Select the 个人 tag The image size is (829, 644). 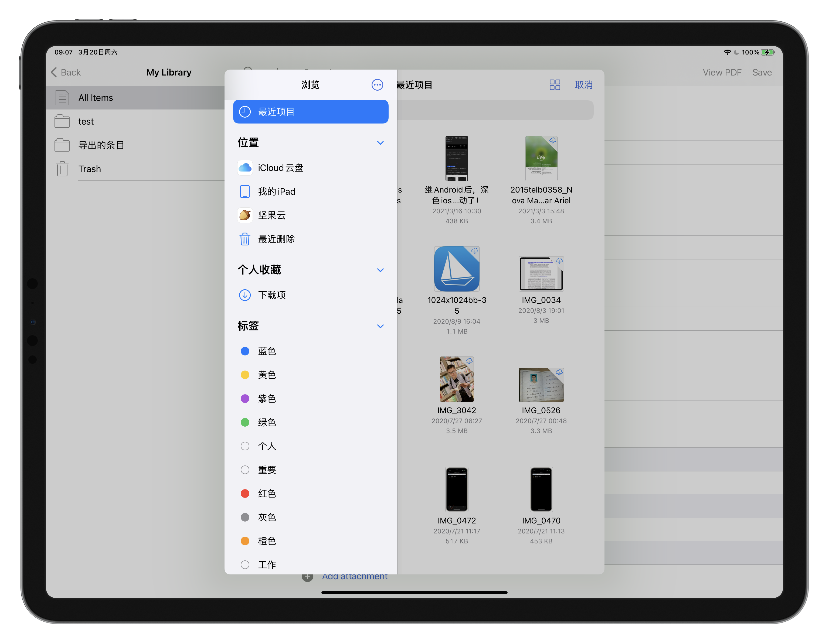[311, 446]
